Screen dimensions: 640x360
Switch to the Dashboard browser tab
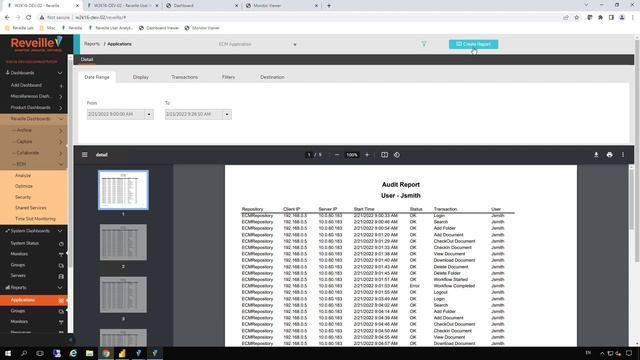point(201,6)
